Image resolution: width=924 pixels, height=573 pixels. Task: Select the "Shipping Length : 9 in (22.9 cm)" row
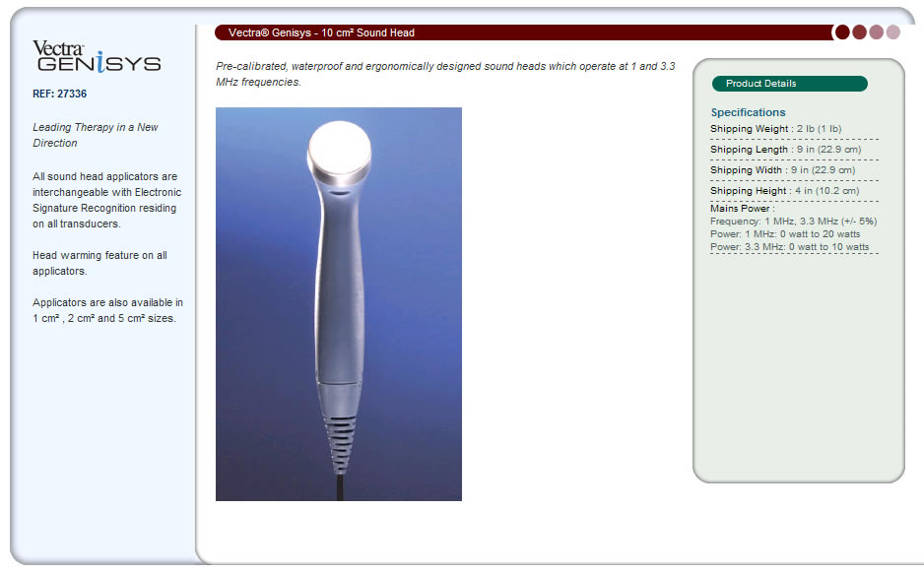794,150
